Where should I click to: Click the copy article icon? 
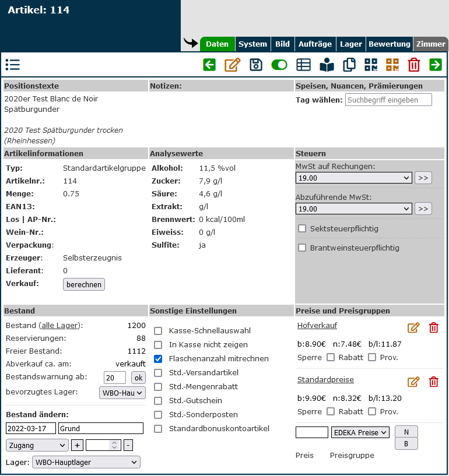[349, 65]
